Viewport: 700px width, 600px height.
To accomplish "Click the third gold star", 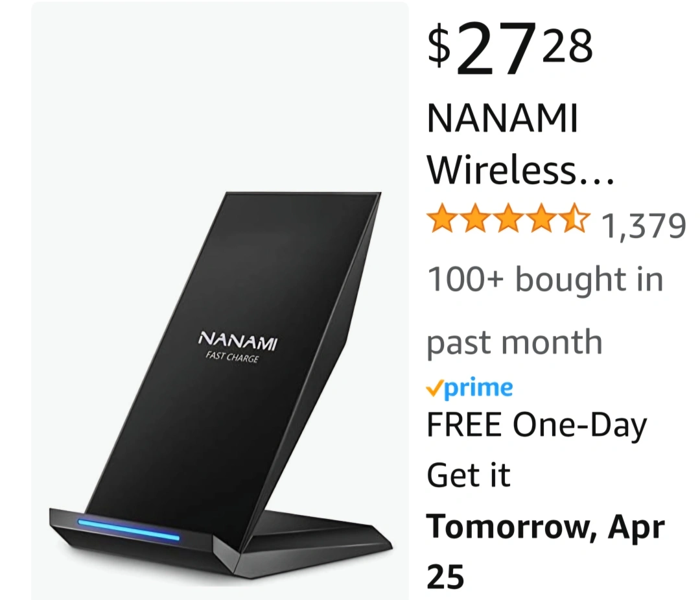I will [x=509, y=219].
